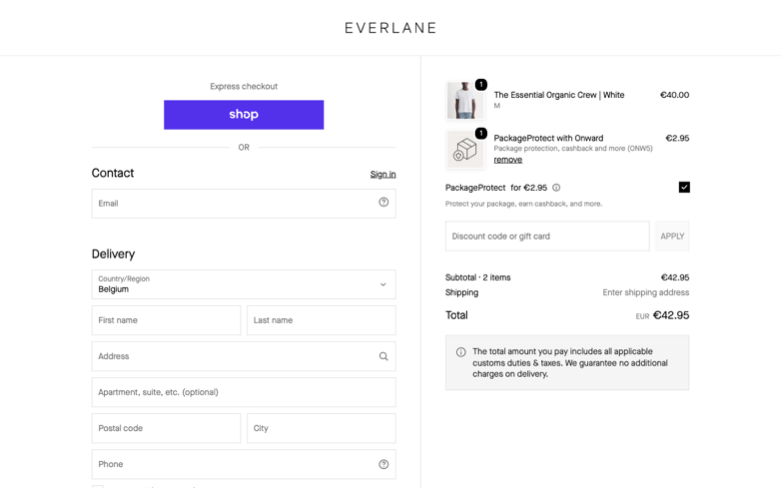The image size is (781, 488).
Task: Focus the Email input field
Action: [244, 203]
